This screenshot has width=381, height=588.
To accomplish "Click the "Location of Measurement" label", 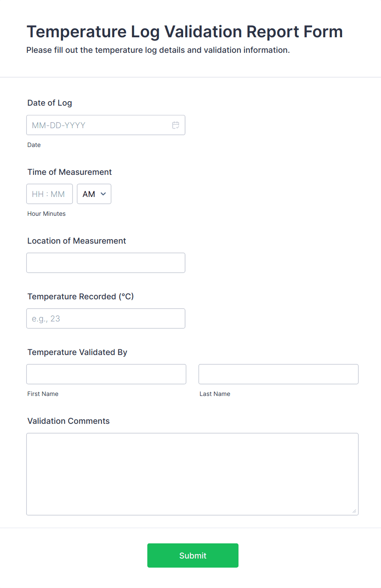I will [77, 241].
